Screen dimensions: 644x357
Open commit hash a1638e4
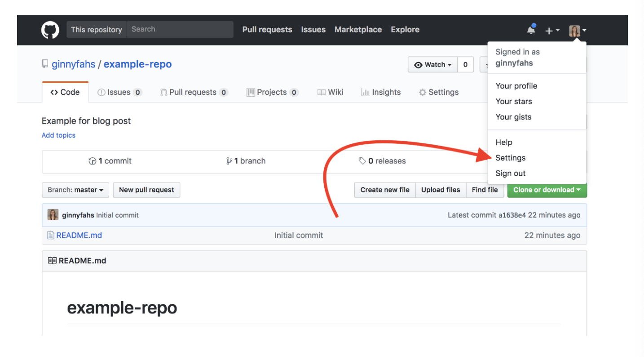pyautogui.click(x=512, y=215)
